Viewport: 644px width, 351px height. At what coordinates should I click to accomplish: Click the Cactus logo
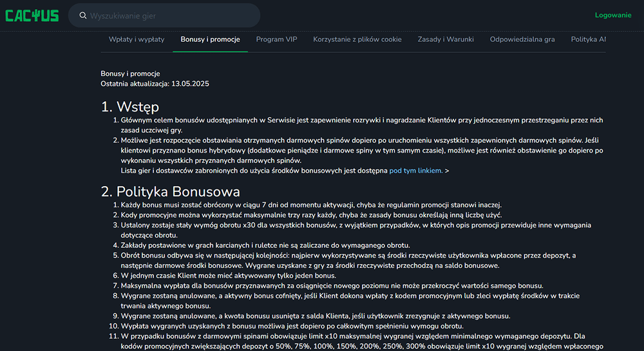coord(32,15)
